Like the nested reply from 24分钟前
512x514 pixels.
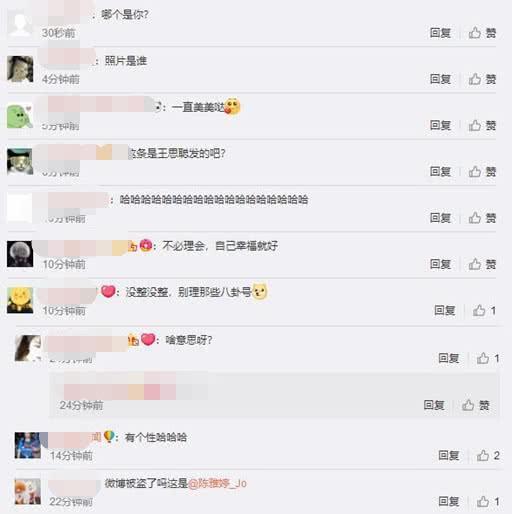[x=475, y=405]
